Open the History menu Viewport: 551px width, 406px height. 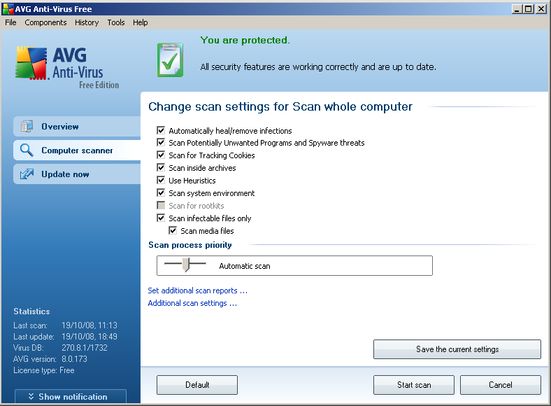[x=86, y=22]
